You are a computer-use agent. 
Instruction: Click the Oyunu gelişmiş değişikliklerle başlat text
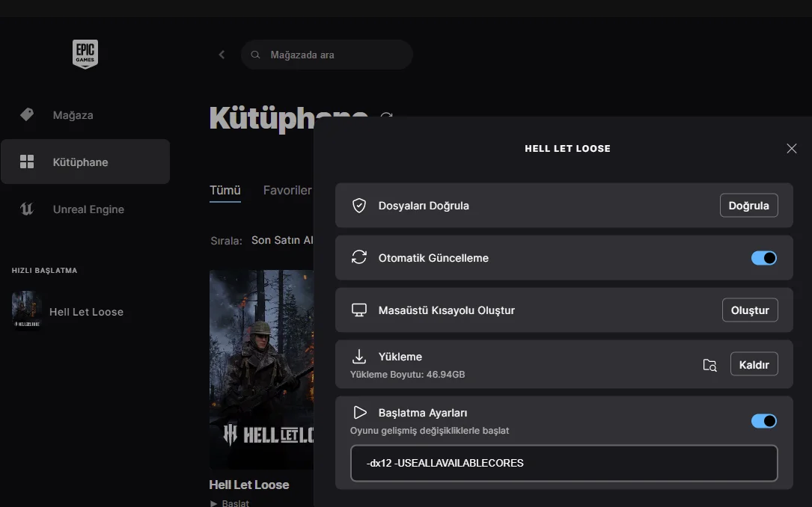click(430, 431)
